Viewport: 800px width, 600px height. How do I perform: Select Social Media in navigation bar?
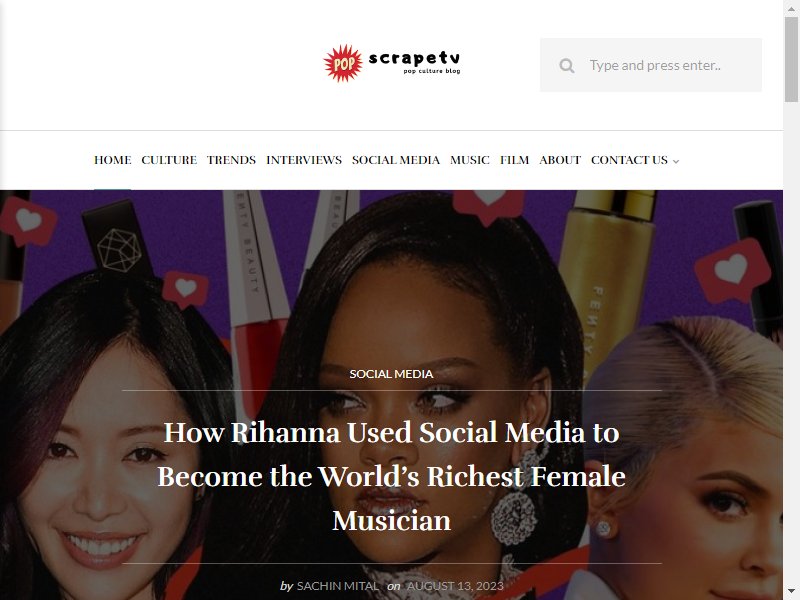(x=395, y=160)
